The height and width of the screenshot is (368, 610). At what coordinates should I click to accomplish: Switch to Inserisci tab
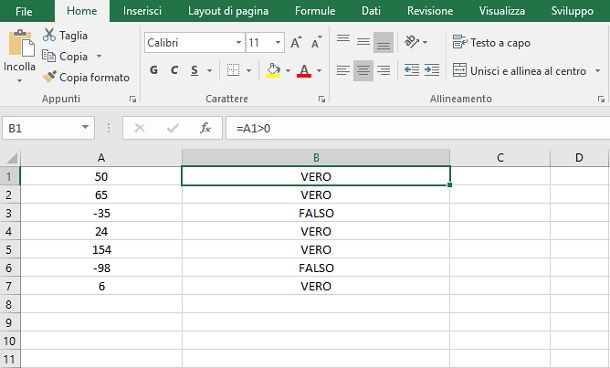(142, 11)
